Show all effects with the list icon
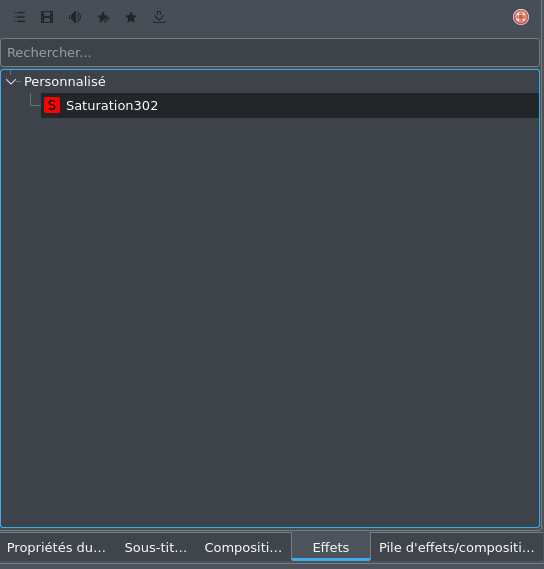Image resolution: width=544 pixels, height=569 pixels. [x=19, y=17]
